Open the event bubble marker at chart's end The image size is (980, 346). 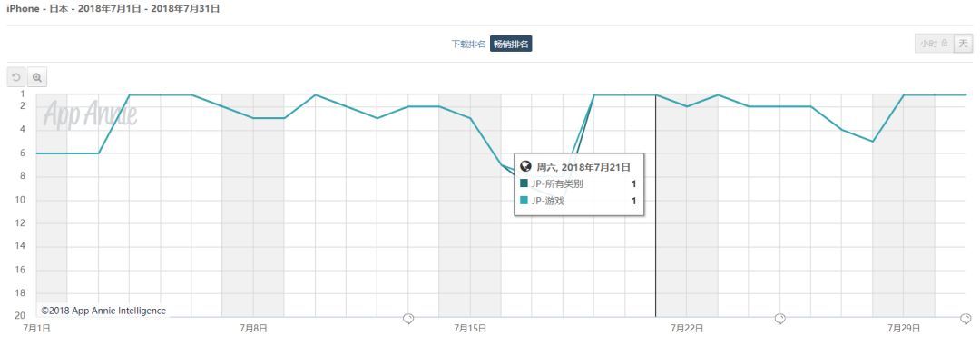click(966, 319)
